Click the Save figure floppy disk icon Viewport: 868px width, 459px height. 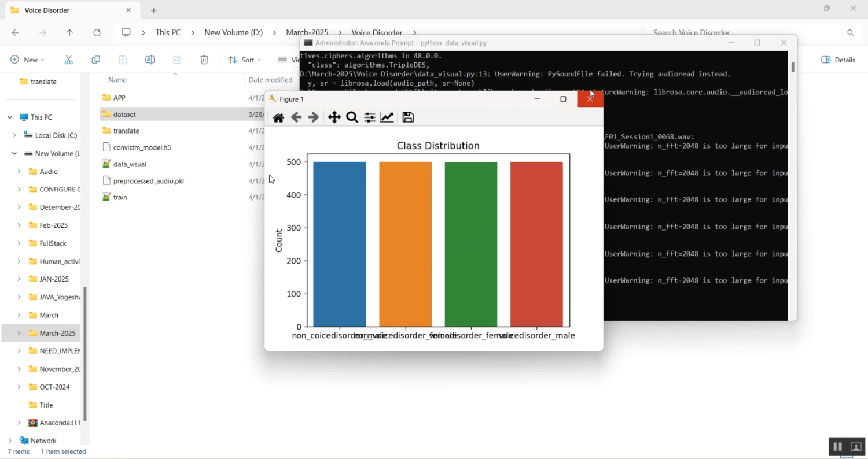(x=408, y=117)
